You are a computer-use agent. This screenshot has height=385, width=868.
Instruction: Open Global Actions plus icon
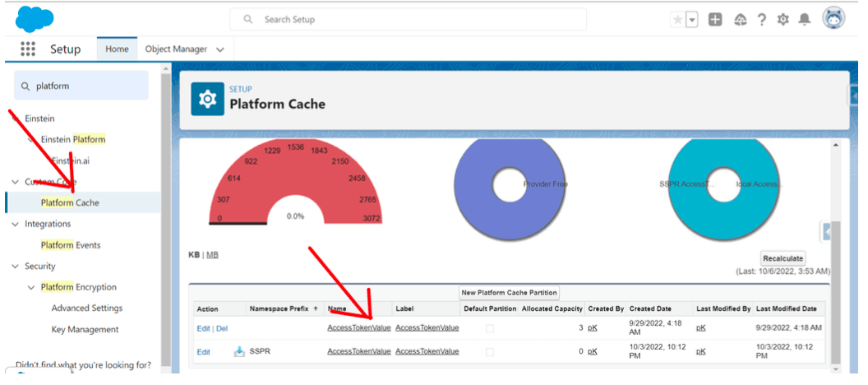(715, 20)
